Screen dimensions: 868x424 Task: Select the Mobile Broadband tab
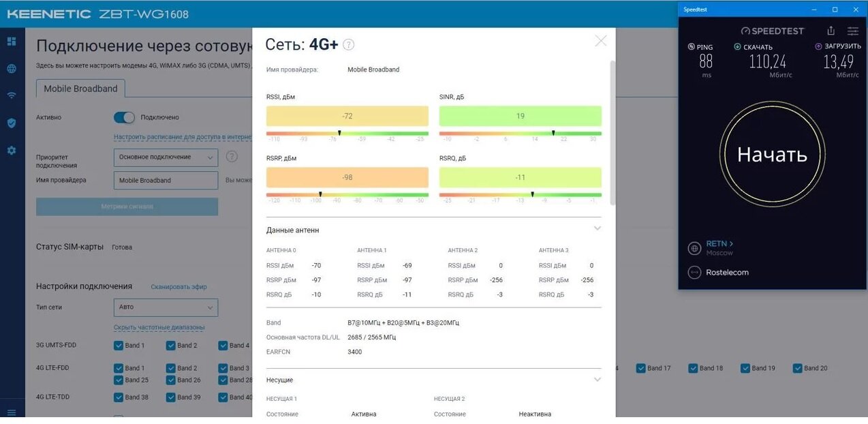80,89
